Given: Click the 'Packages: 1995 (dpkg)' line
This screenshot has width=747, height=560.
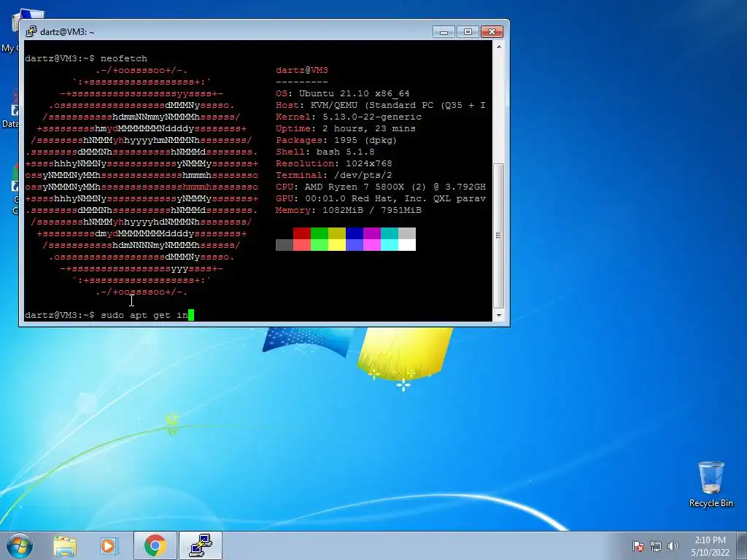Looking at the screenshot, I should [x=336, y=140].
